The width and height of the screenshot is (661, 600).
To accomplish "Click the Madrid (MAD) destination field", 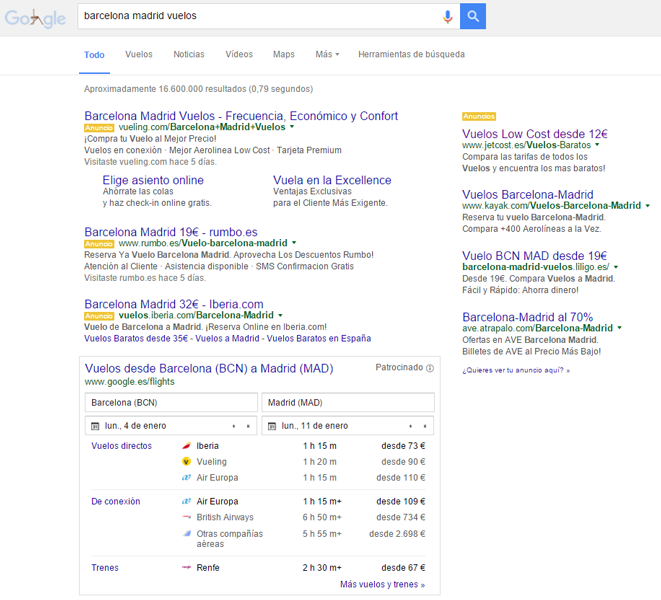I will tap(348, 402).
